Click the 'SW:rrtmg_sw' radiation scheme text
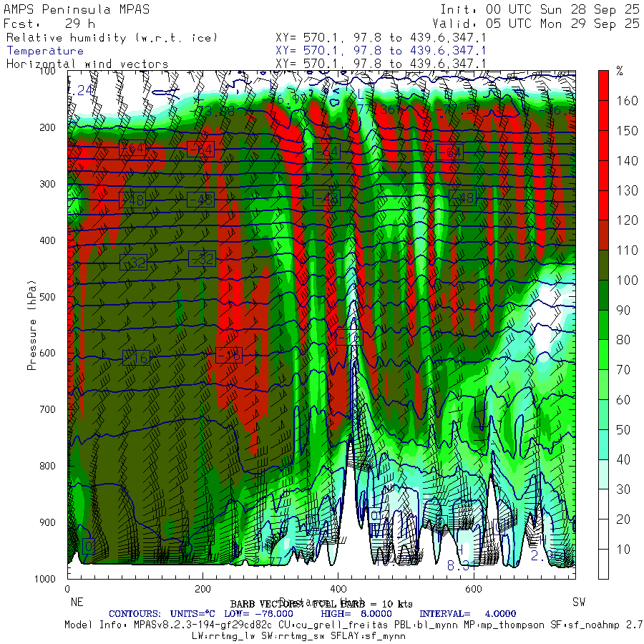644x644 pixels. (x=293, y=636)
